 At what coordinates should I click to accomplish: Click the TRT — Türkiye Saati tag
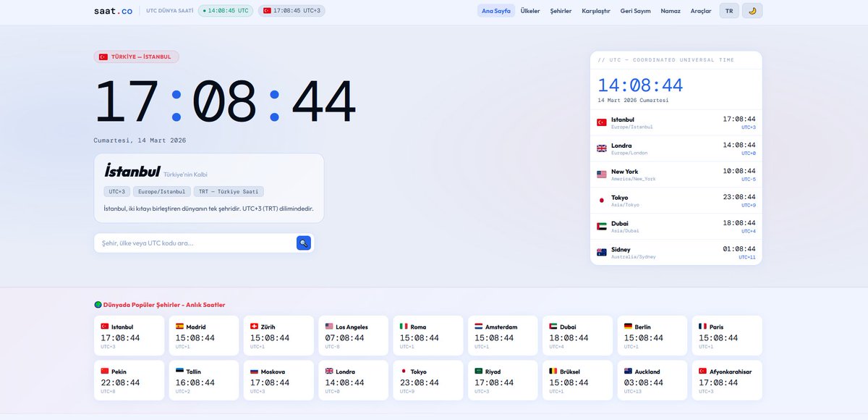(x=229, y=192)
